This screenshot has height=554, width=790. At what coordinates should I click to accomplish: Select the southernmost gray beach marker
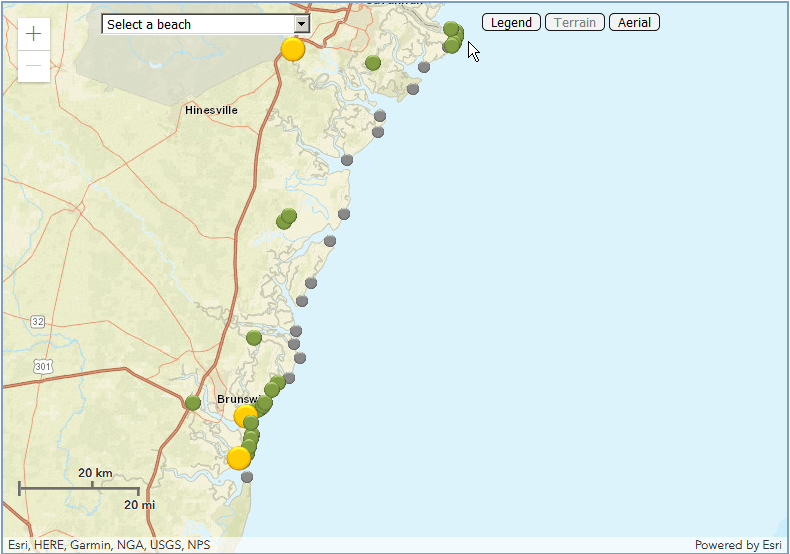click(x=247, y=477)
